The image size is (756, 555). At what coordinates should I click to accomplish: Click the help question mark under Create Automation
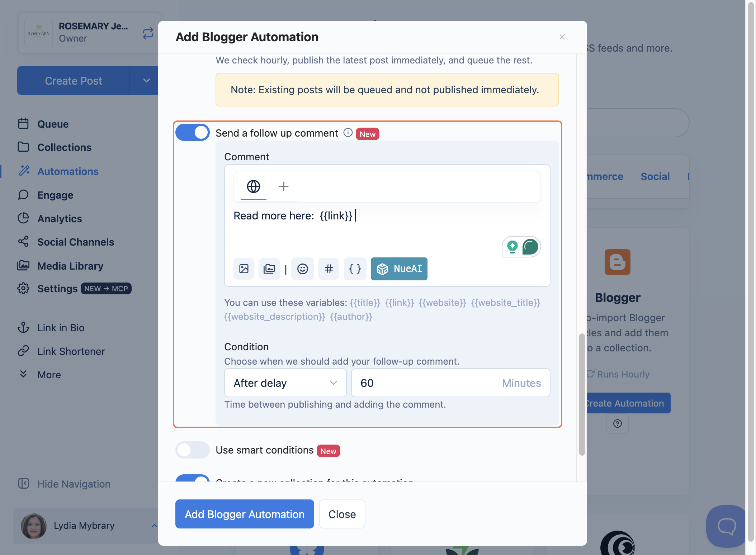tap(618, 424)
